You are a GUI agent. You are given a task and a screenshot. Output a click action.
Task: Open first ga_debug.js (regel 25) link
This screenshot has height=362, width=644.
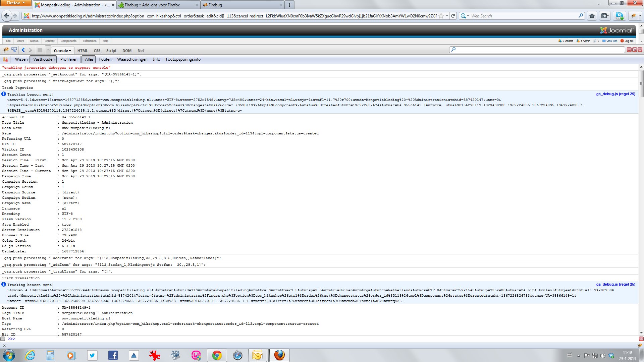pos(615,94)
